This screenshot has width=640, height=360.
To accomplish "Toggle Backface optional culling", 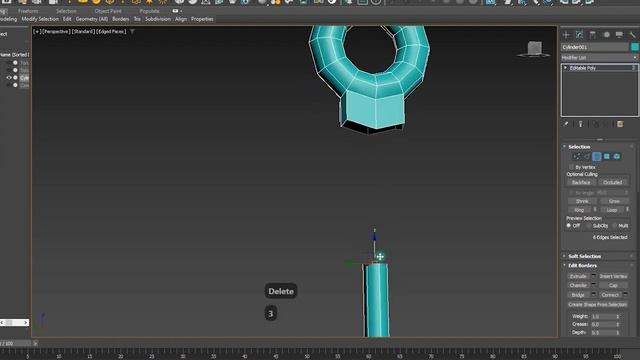I will [581, 182].
